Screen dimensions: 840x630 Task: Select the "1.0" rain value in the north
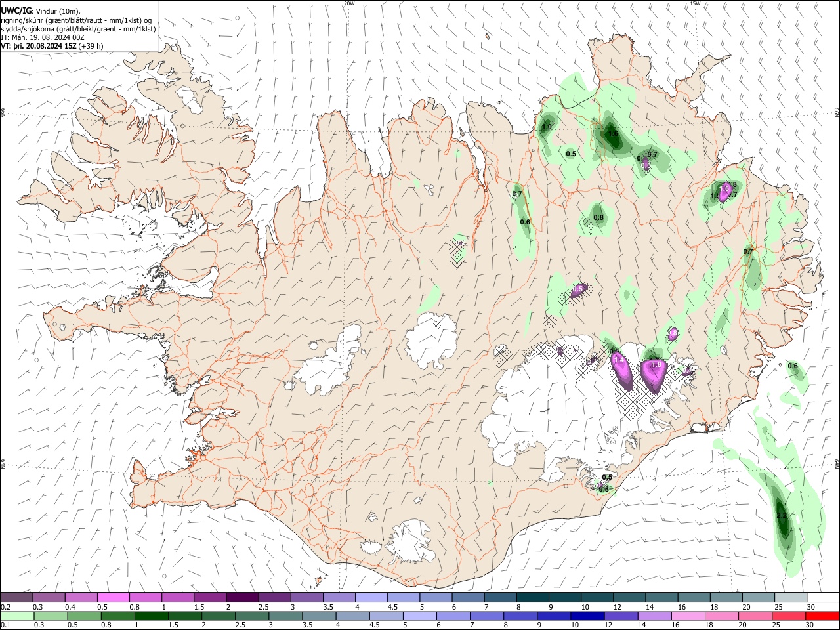(x=547, y=127)
